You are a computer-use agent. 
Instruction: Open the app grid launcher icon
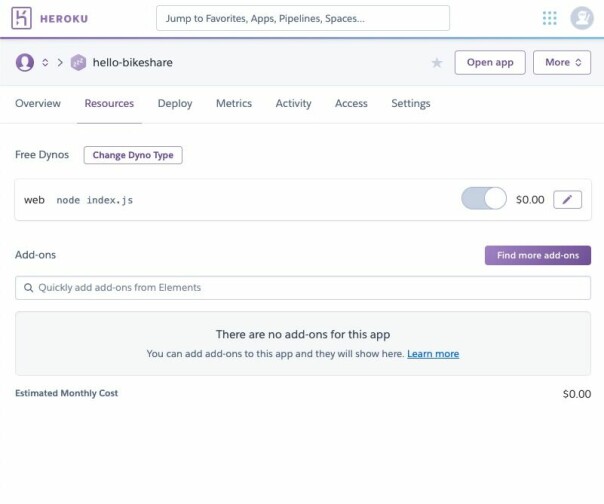coord(549,18)
